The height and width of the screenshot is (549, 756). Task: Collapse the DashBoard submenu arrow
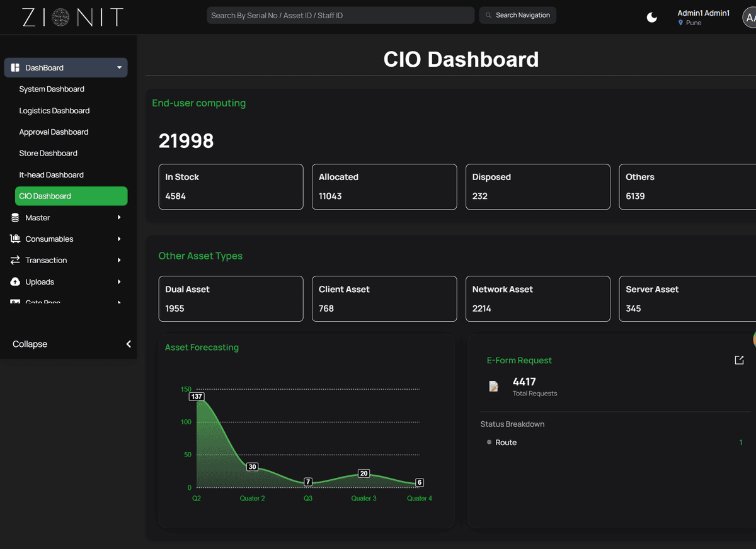(119, 67)
